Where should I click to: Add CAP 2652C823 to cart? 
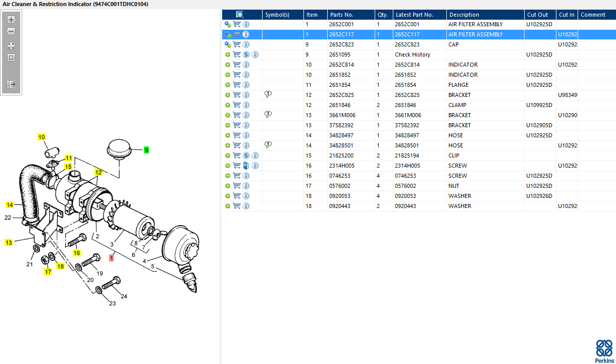pos(237,44)
